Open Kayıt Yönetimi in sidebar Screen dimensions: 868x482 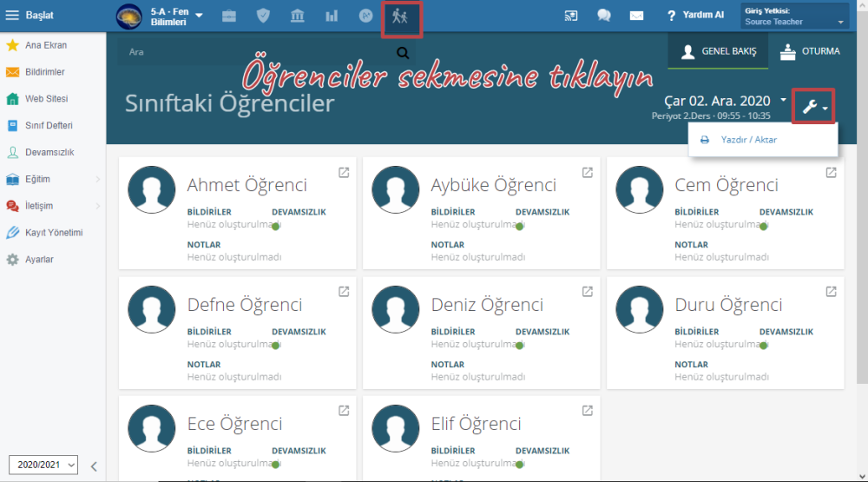point(54,233)
